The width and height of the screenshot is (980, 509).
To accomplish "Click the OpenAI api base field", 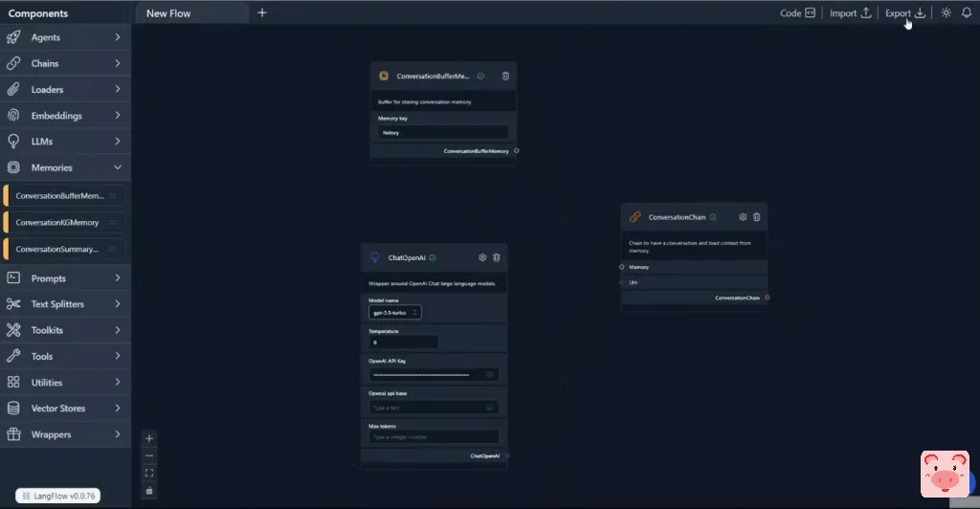I will click(434, 408).
